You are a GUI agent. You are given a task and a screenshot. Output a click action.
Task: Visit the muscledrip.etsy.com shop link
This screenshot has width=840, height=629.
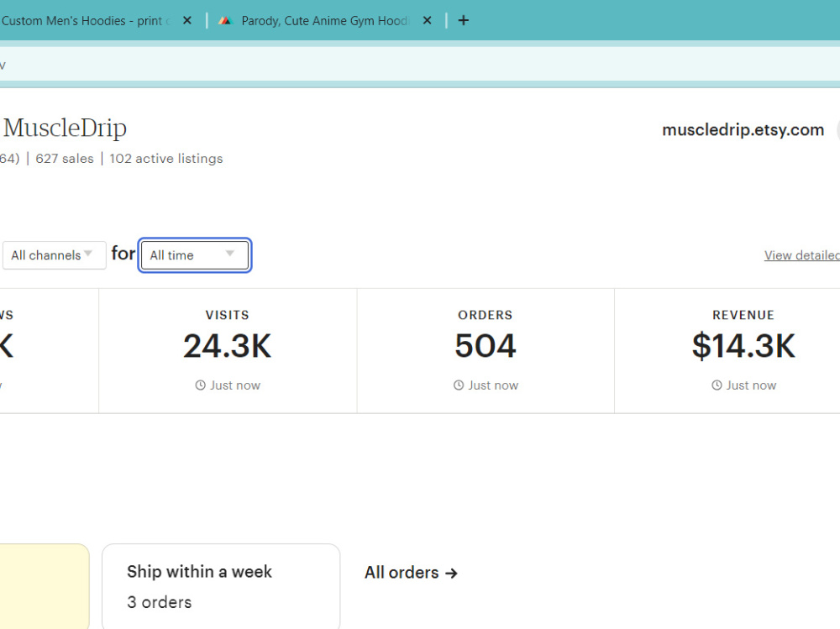pyautogui.click(x=743, y=129)
